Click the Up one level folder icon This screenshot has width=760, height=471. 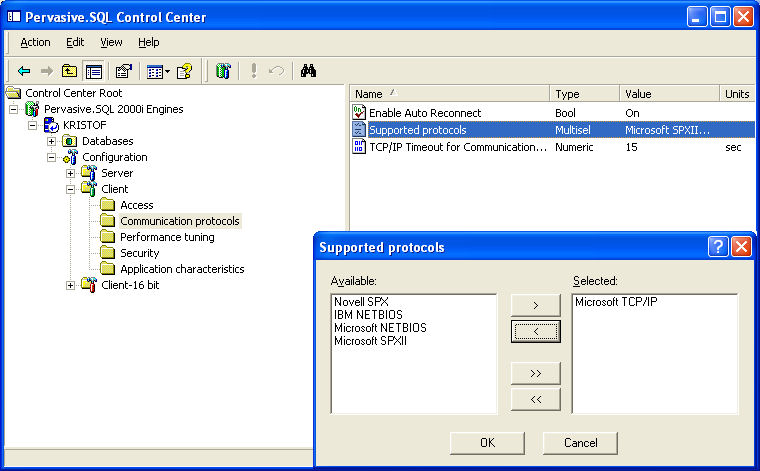(x=69, y=71)
